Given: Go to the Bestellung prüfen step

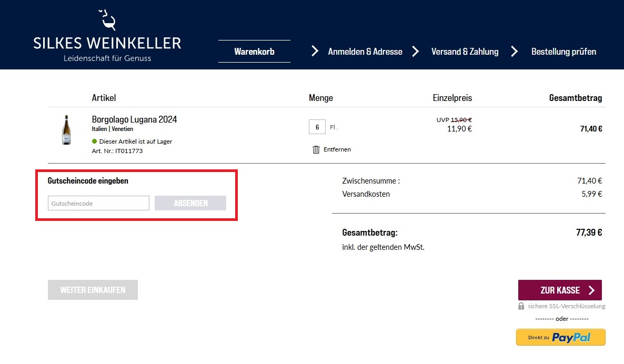Looking at the screenshot, I should [563, 52].
